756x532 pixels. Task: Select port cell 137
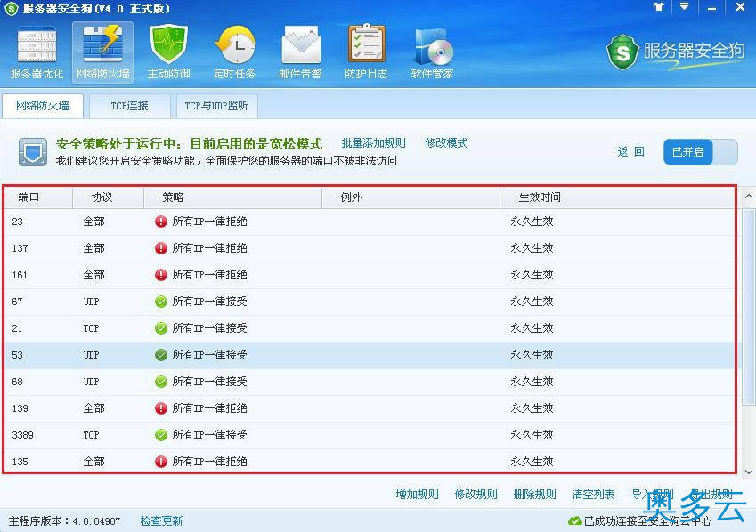[x=20, y=248]
